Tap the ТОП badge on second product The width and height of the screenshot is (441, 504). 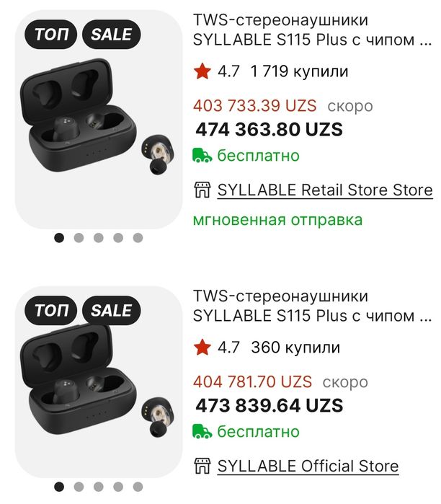point(51,311)
